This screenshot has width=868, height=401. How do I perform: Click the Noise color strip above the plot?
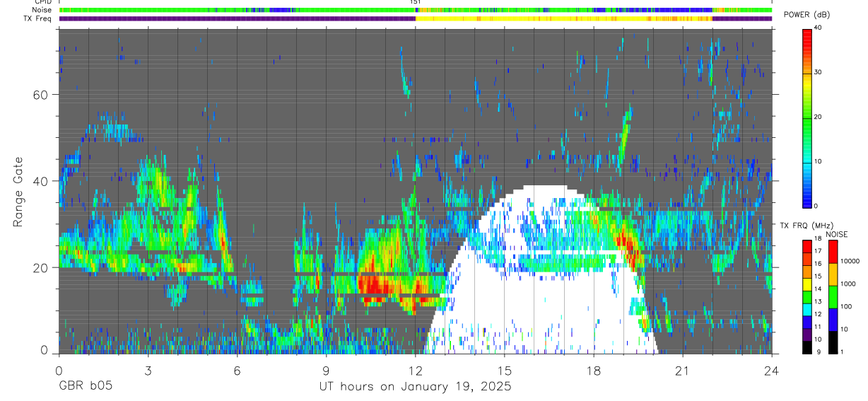(415, 10)
